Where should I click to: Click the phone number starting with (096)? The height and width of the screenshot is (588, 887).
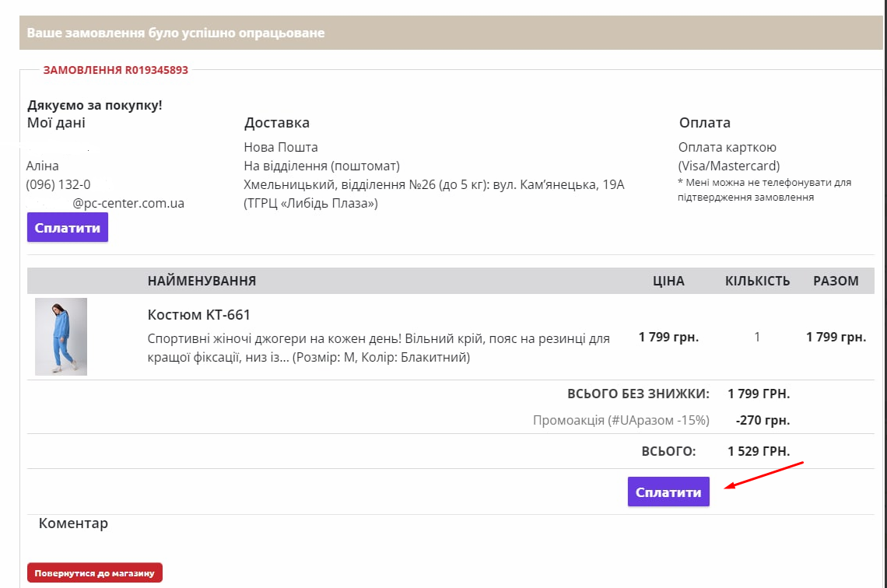(58, 184)
